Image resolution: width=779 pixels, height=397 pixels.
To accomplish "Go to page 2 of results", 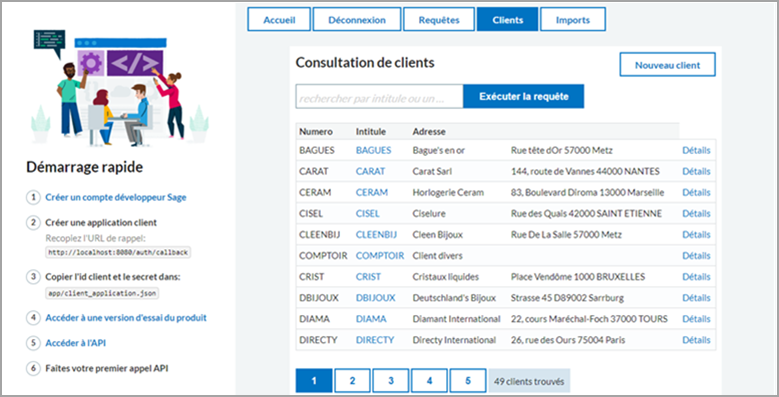I will point(352,381).
